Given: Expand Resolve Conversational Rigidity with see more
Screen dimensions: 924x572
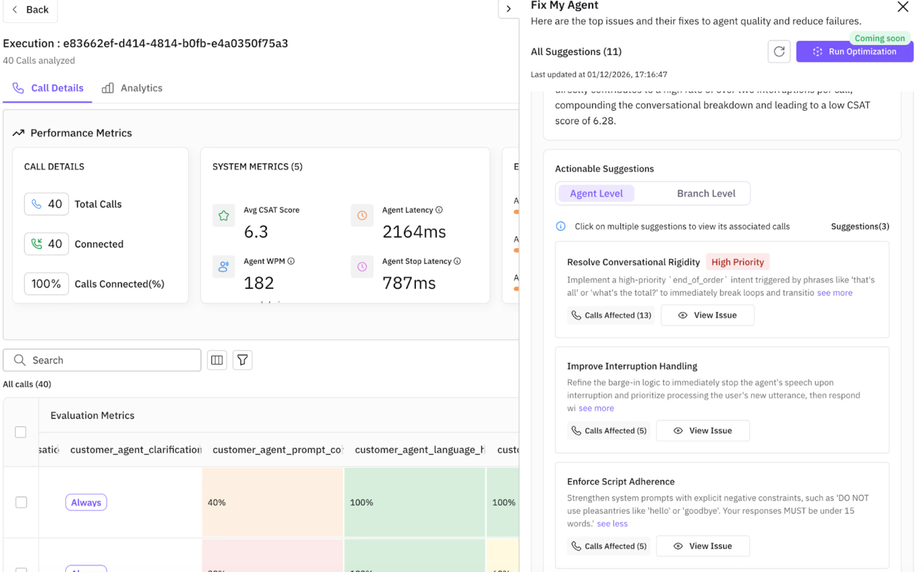Looking at the screenshot, I should click(834, 293).
